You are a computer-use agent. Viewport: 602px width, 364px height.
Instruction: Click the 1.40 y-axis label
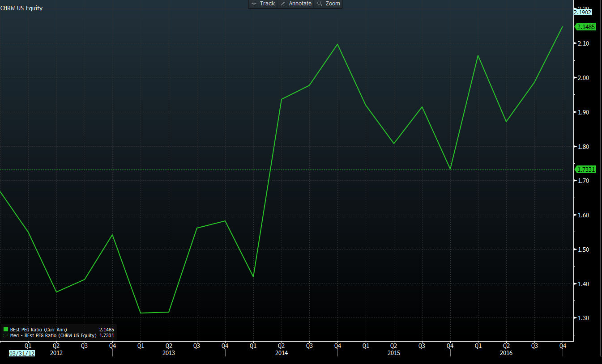click(x=583, y=284)
